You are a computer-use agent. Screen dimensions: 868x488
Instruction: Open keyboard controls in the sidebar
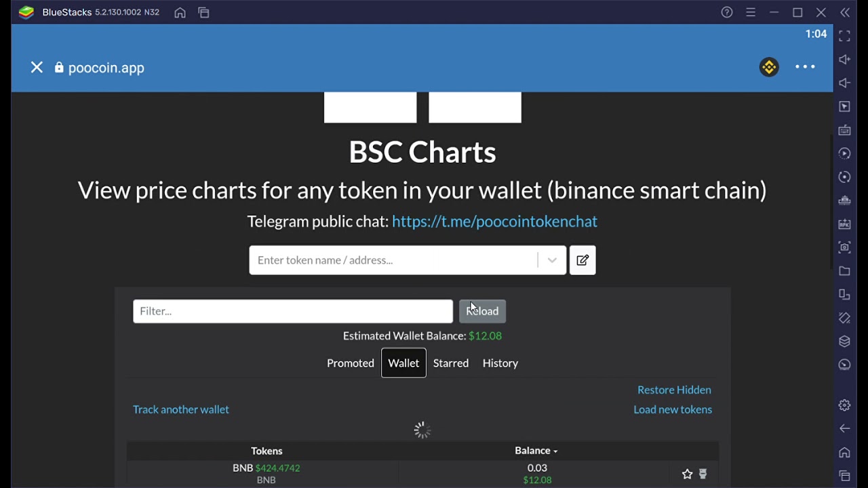[844, 130]
